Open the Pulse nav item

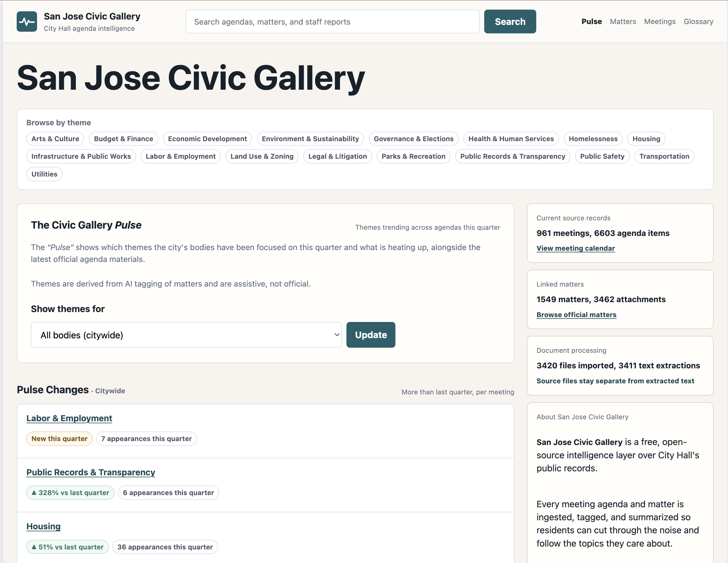pyautogui.click(x=592, y=22)
